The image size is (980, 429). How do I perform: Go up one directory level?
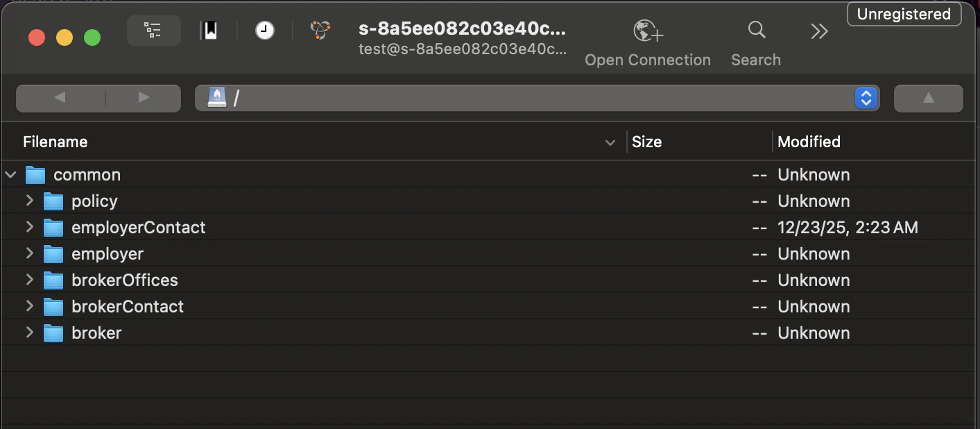point(928,98)
